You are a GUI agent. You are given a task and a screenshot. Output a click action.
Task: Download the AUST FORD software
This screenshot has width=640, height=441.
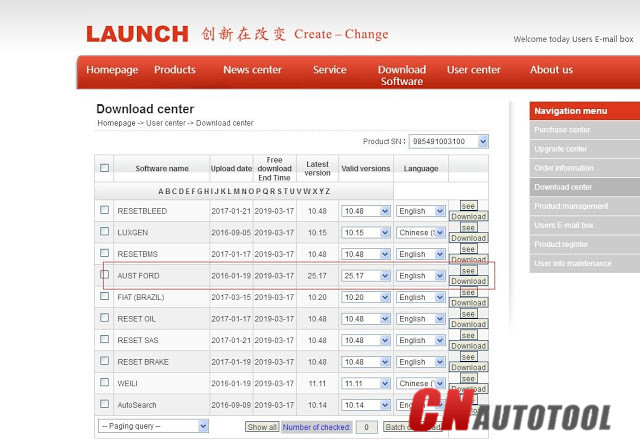coord(469,281)
